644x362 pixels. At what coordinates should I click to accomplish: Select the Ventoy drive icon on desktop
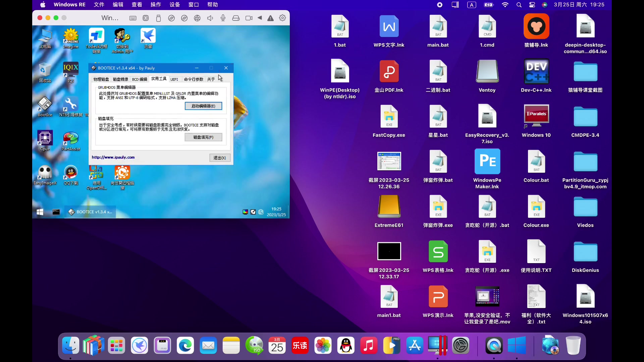[x=487, y=72]
